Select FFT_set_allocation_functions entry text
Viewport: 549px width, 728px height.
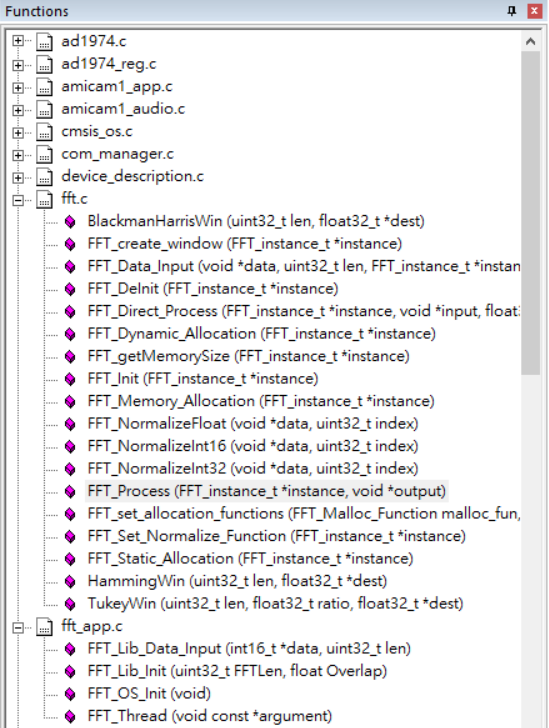pyautogui.click(x=304, y=514)
